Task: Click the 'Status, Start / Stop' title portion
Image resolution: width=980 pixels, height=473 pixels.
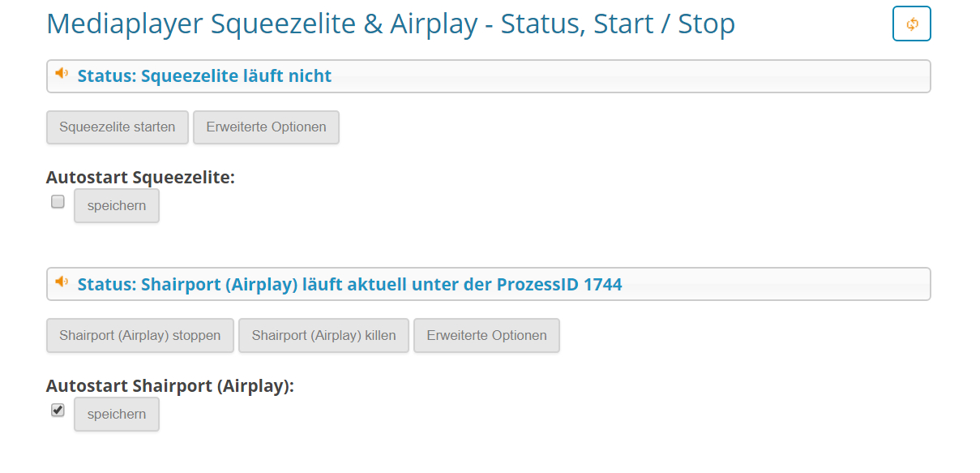Action: pyautogui.click(x=618, y=24)
